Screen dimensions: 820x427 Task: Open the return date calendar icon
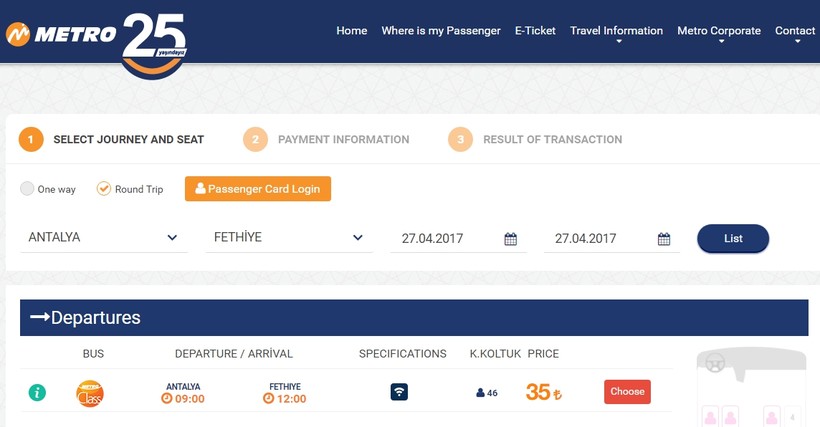(x=664, y=239)
